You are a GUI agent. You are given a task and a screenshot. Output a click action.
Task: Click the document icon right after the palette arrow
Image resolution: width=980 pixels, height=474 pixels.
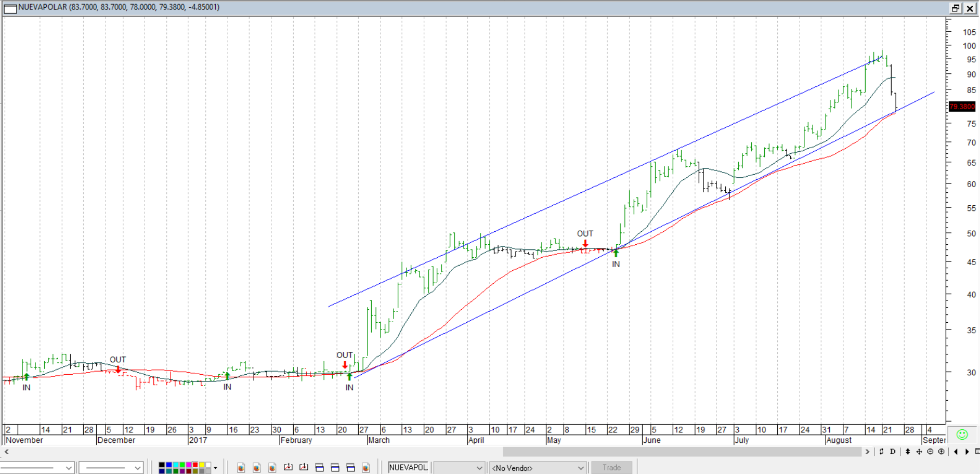(x=241, y=468)
